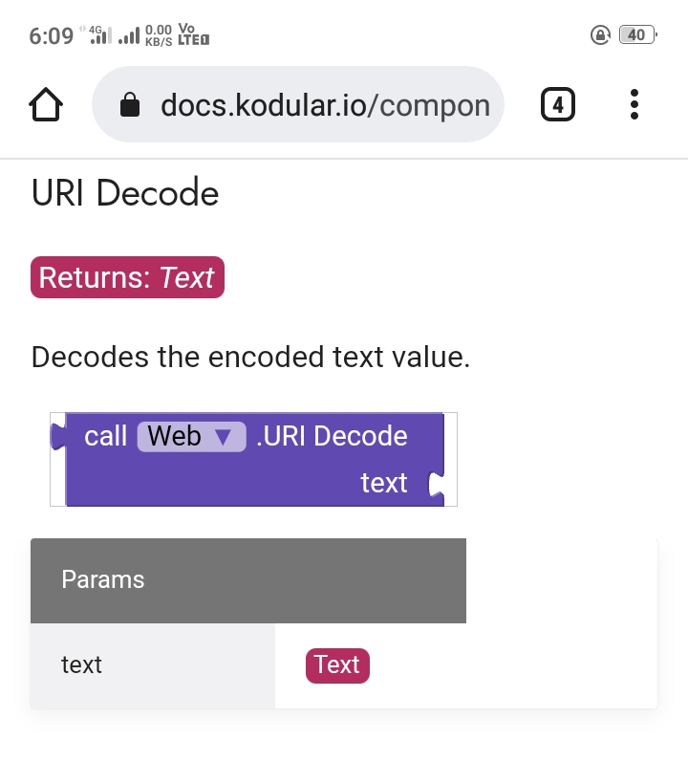688x784 pixels.
Task: Tap the clock time in status bar
Action: pyautogui.click(x=51, y=36)
